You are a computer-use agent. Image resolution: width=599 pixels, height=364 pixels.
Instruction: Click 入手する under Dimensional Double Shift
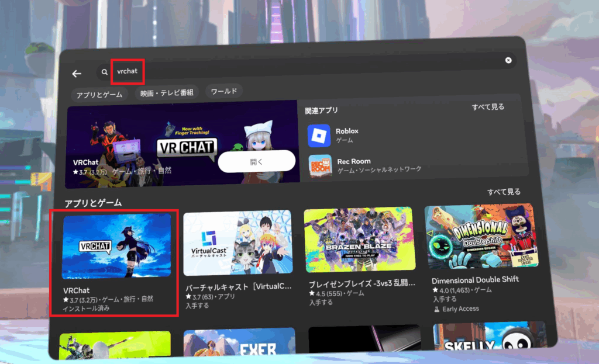click(445, 299)
